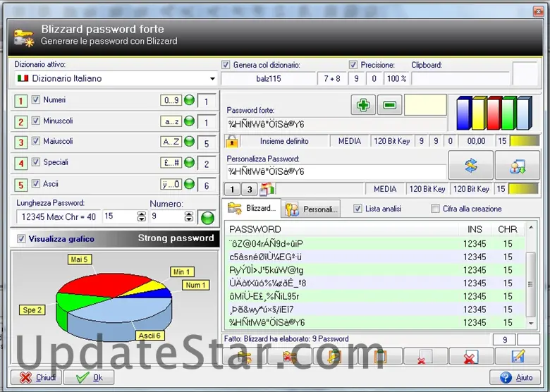This screenshot has width=550, height=392.
Task: Click the green plus add button
Action: [x=363, y=104]
